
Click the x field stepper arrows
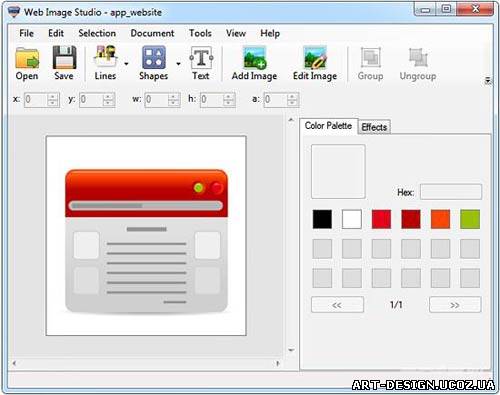pos(53,99)
